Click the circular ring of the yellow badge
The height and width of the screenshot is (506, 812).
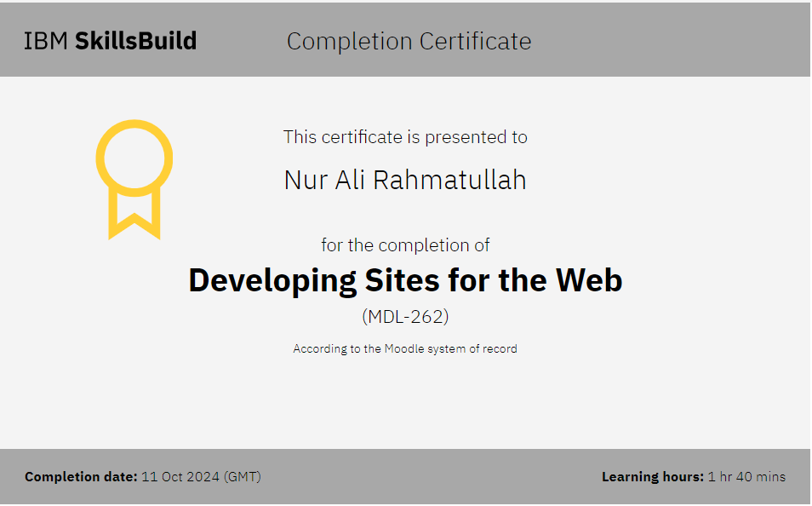pos(134,129)
